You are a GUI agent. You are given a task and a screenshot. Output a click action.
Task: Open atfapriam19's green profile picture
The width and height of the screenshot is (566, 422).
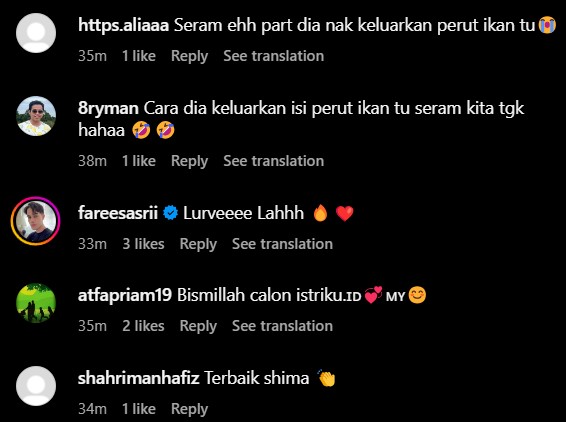tap(36, 303)
